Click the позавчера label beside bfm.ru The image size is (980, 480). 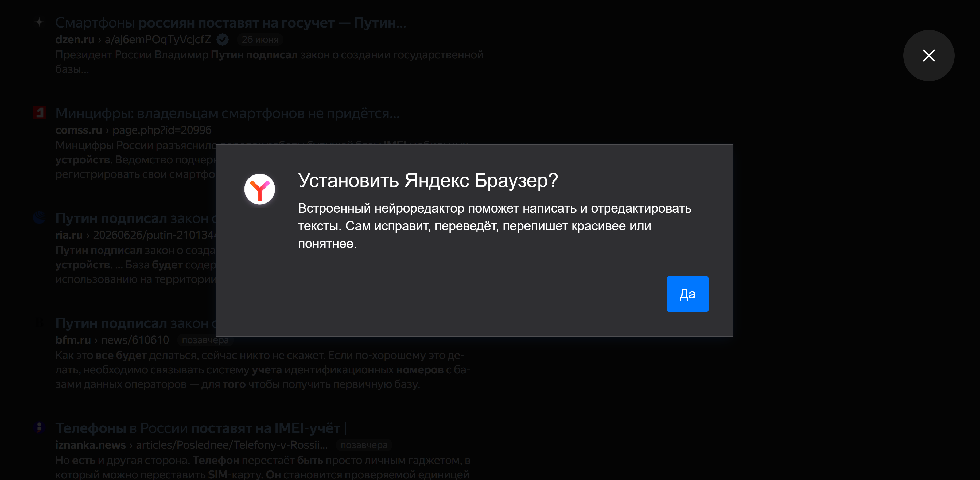click(x=205, y=340)
